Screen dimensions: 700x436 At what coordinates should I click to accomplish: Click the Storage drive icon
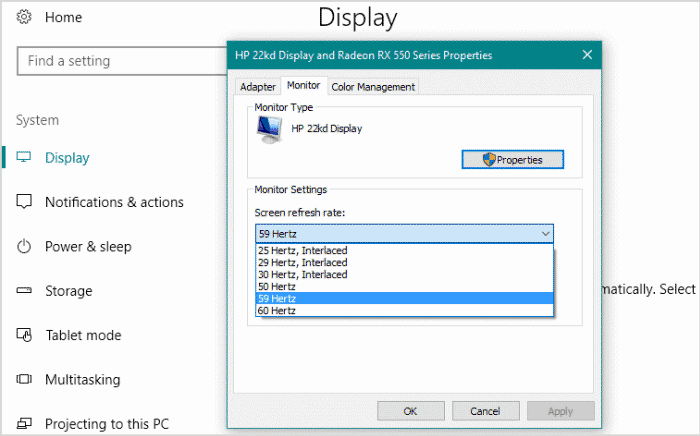point(24,291)
